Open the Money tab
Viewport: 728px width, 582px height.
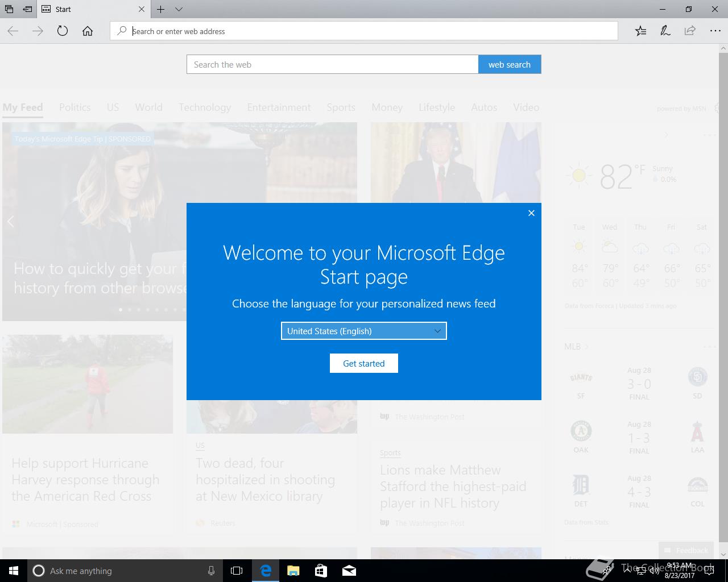(387, 107)
